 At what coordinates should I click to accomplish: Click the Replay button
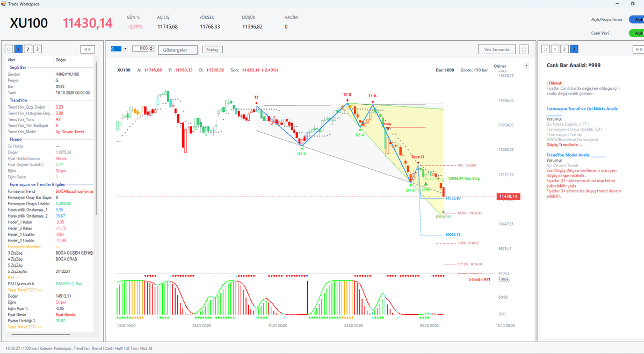(x=212, y=50)
